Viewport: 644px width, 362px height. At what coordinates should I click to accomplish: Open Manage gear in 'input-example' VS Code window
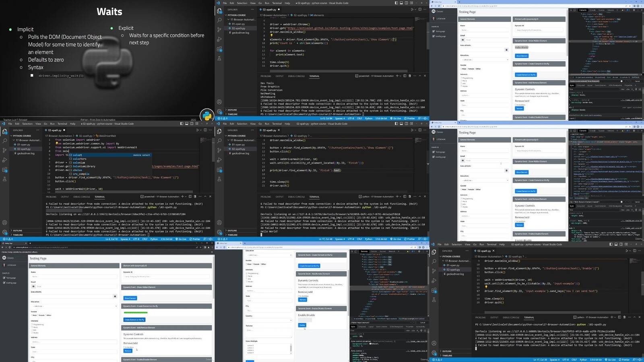(x=434, y=353)
